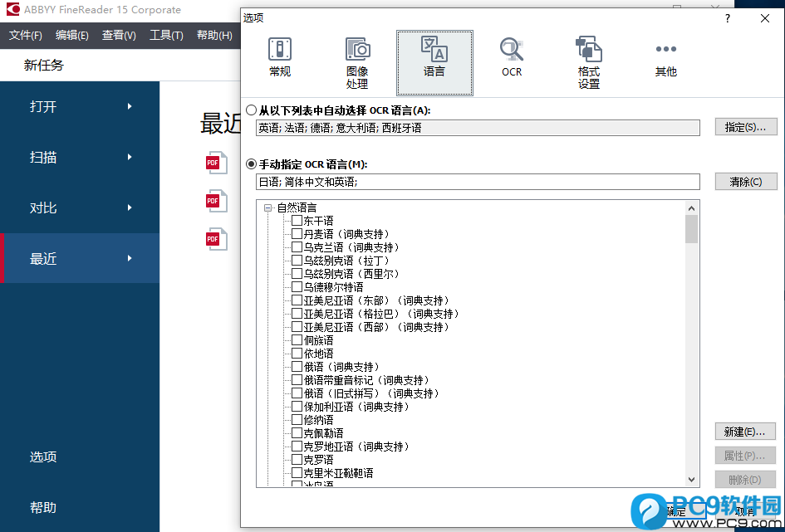This screenshot has height=532, width=785.
Task: Click the automatic OCR language list field
Action: (478, 128)
